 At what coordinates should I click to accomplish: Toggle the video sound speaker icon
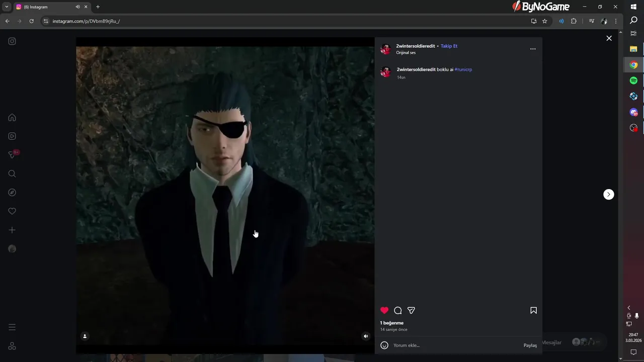(366, 336)
